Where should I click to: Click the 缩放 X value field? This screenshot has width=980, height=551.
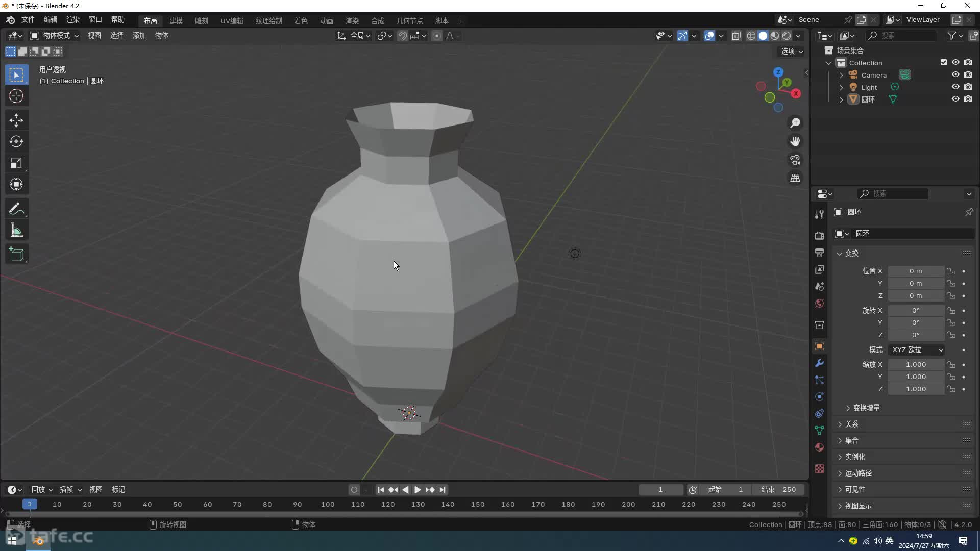pyautogui.click(x=916, y=365)
